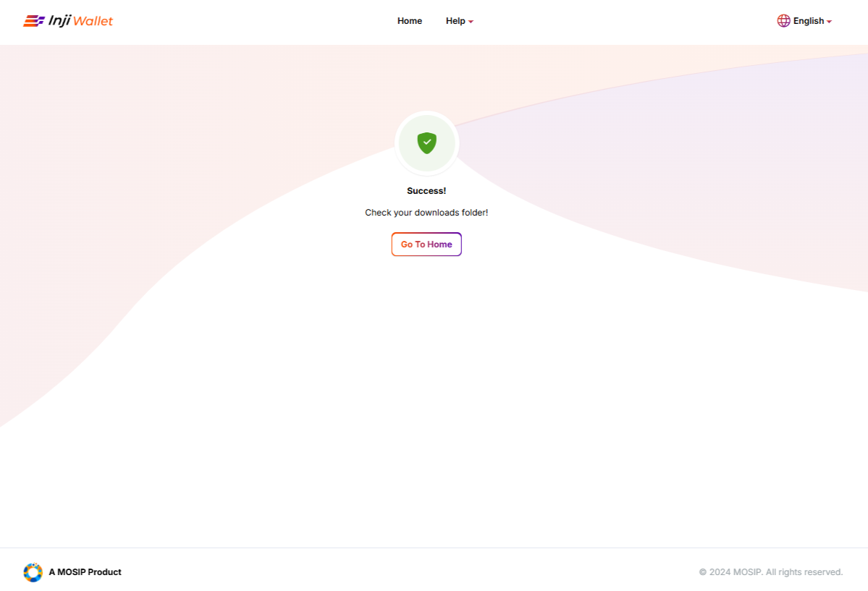This screenshot has width=868, height=591.
Task: Click the copyright © symbol in footer
Action: coord(703,572)
